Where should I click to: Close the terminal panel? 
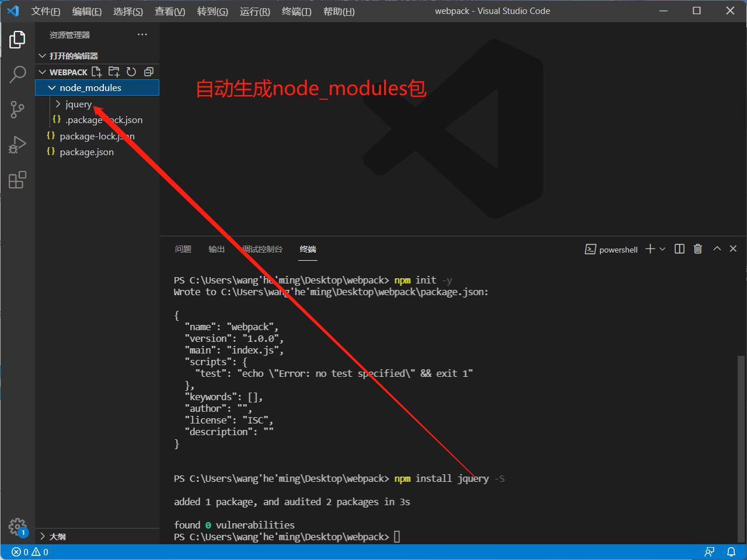[734, 249]
